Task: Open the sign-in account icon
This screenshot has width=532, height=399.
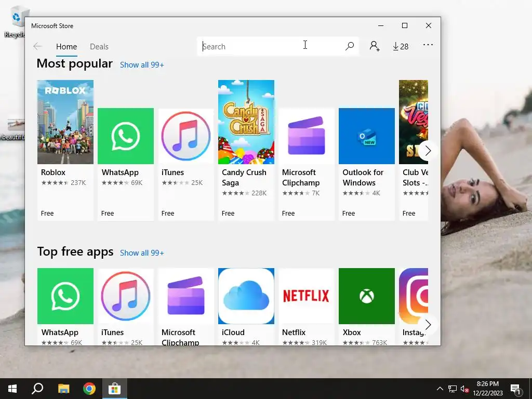Action: click(x=375, y=46)
